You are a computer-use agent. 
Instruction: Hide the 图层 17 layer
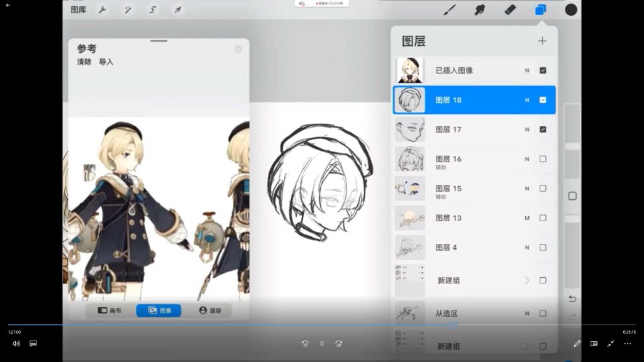point(543,129)
